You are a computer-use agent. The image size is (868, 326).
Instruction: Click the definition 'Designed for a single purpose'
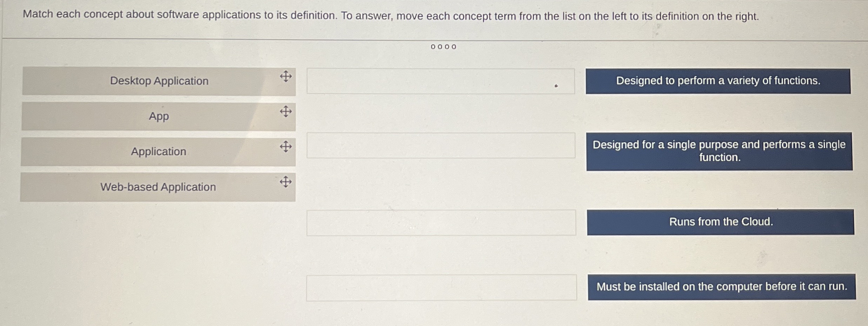point(718,151)
